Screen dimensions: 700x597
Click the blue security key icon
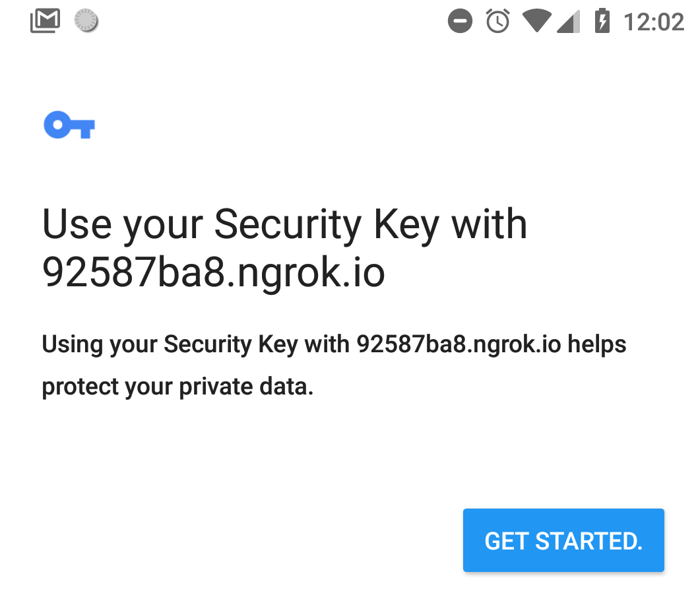point(69,125)
